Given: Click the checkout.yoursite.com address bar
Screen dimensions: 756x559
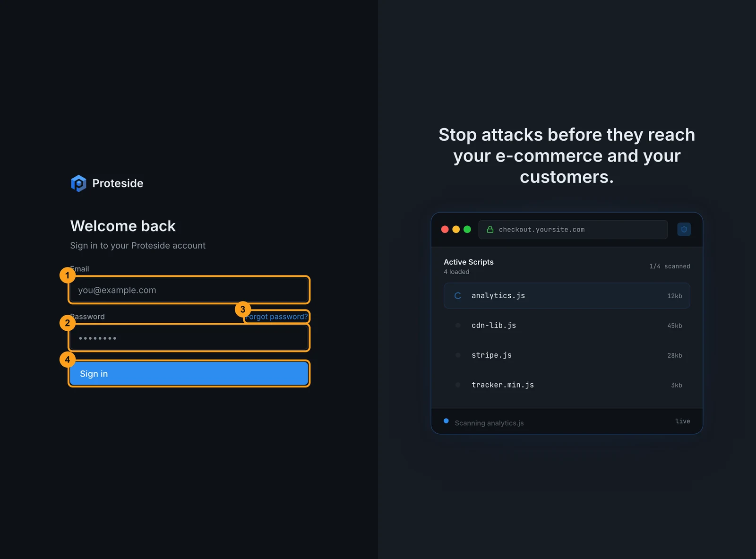Looking at the screenshot, I should coord(573,229).
